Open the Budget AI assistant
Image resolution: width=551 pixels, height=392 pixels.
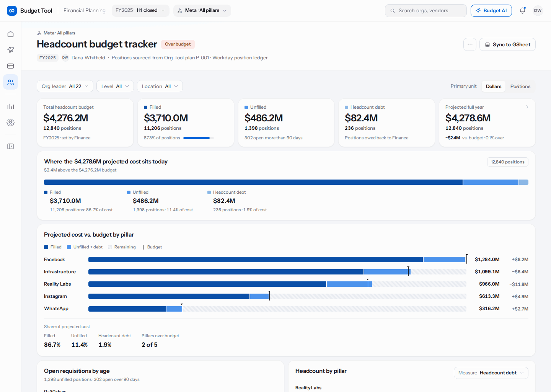coord(491,11)
